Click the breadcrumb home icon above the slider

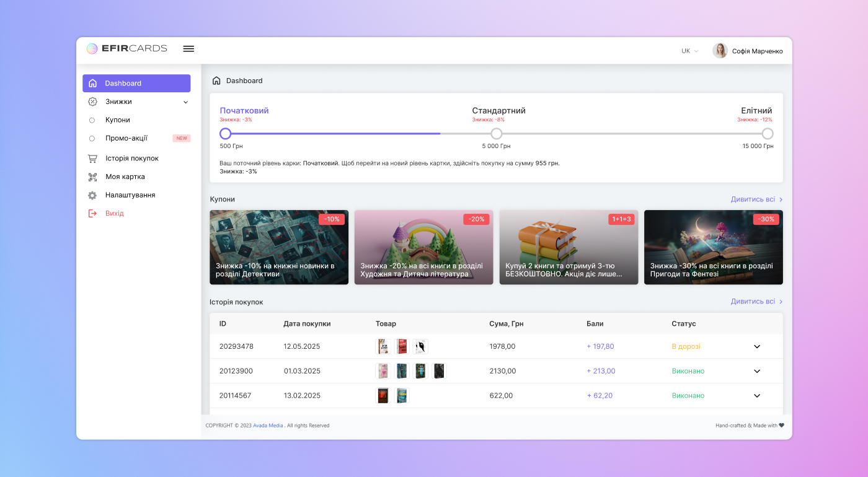point(216,80)
